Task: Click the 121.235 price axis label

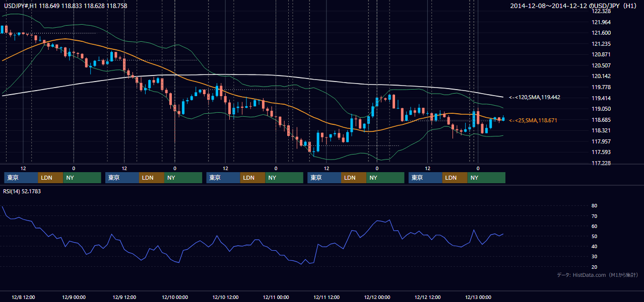Action: [x=601, y=44]
